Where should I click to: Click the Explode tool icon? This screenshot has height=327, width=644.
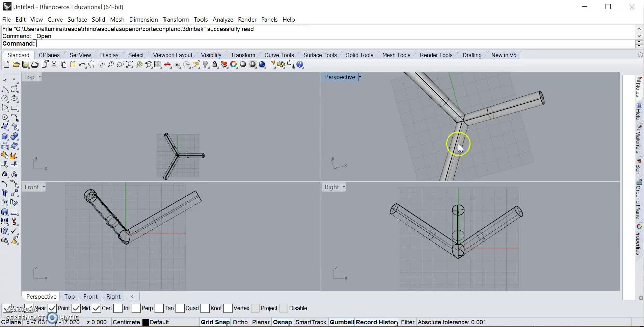pos(14,155)
